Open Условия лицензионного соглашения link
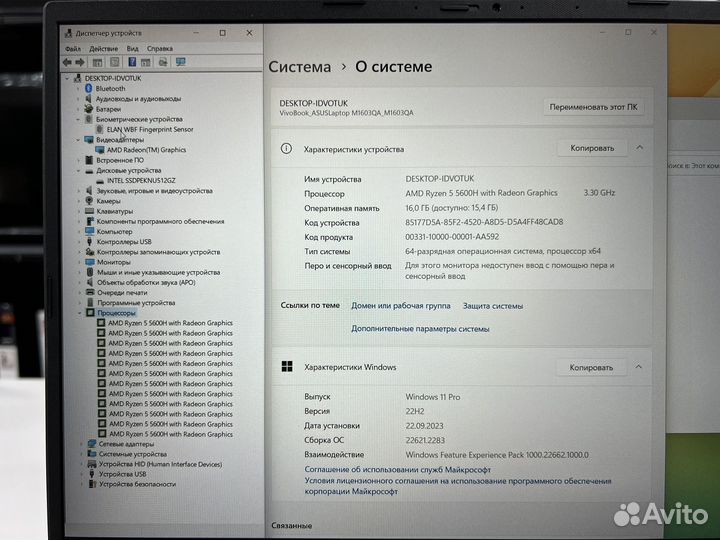This screenshot has height=540, width=720. [x=458, y=486]
